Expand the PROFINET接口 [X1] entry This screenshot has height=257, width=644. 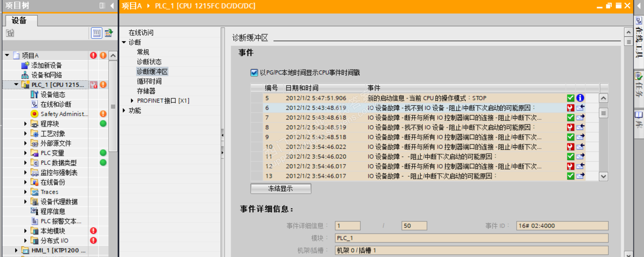coord(132,101)
